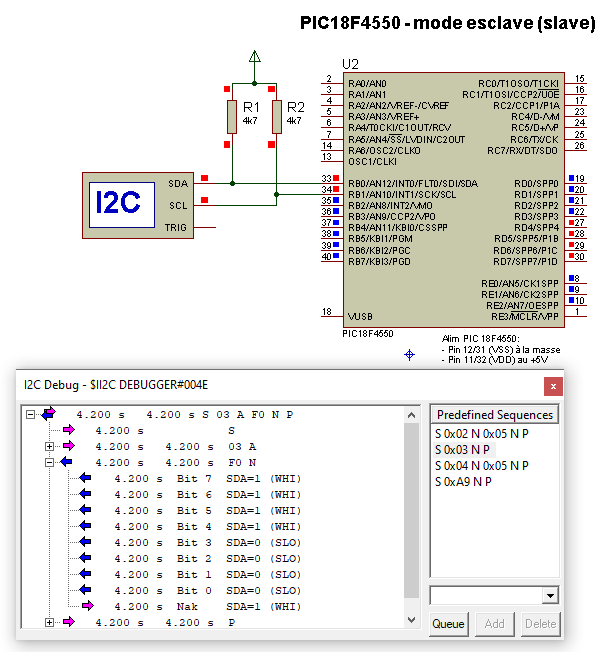Select predefined sequence S 0xA9 N P
The image size is (602, 652).
pyautogui.click(x=463, y=482)
